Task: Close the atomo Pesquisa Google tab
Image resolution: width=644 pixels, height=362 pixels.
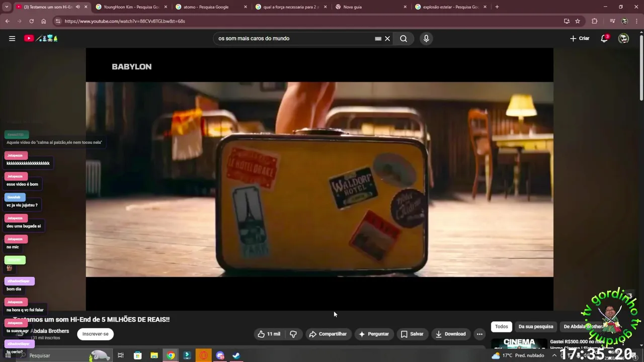Action: (x=246, y=7)
